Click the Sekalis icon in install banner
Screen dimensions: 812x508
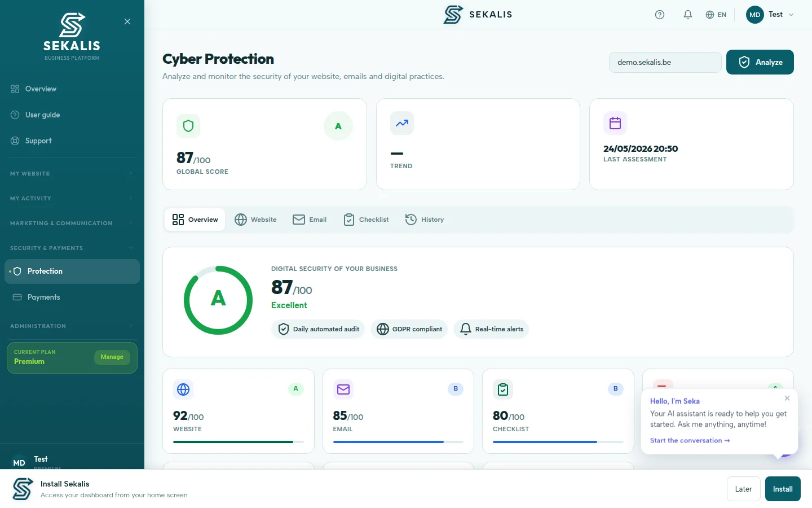[23, 489]
